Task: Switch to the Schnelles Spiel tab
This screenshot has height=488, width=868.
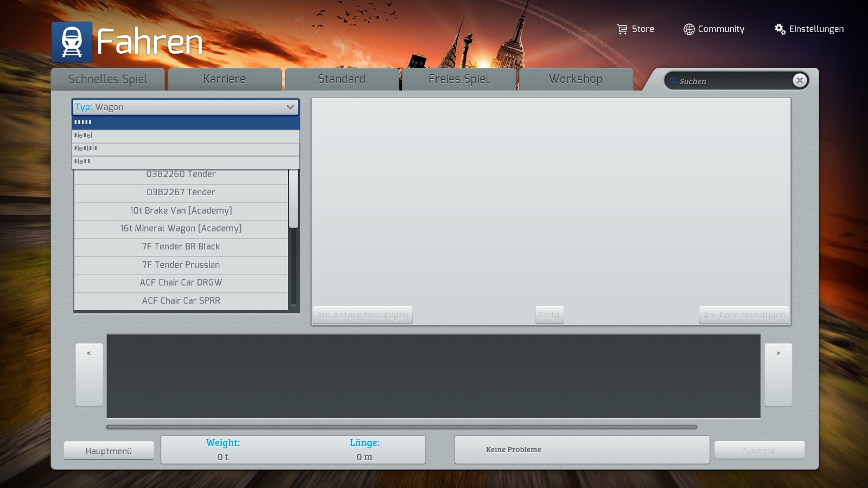Action: (x=107, y=79)
